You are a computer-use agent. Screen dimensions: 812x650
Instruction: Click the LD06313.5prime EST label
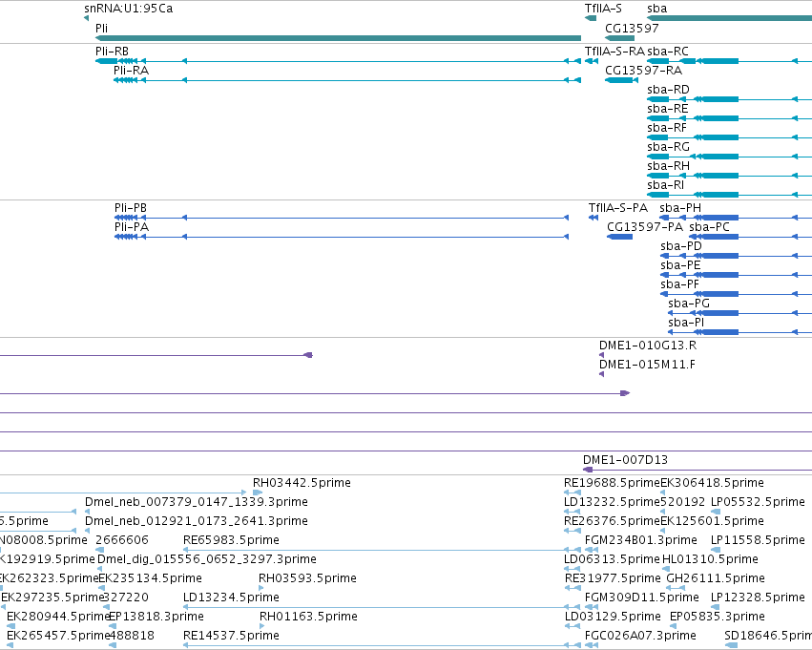pyautogui.click(x=613, y=559)
